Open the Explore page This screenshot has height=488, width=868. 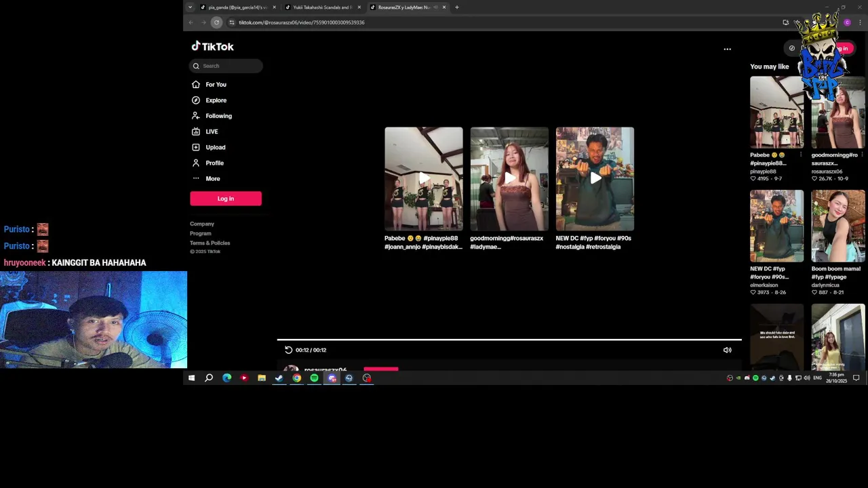[216, 100]
